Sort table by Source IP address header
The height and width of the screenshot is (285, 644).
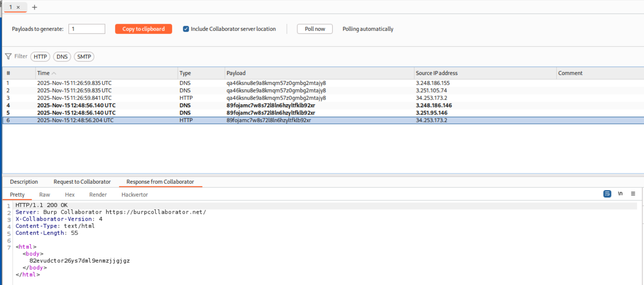pyautogui.click(x=437, y=73)
